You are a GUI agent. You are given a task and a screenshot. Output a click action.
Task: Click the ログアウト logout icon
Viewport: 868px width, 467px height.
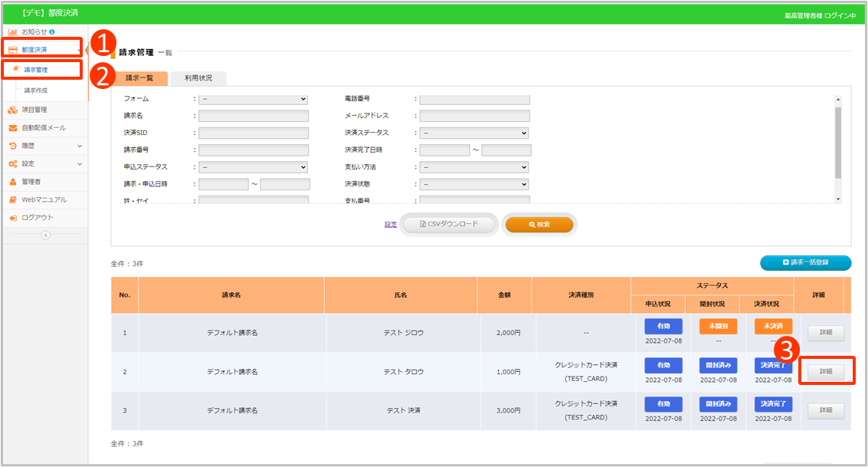click(13, 218)
